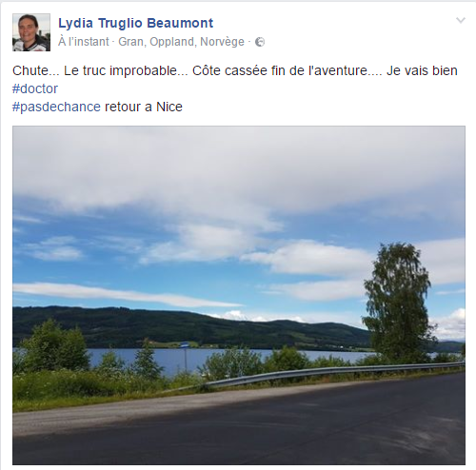
Task: Select the avatar next to the author name
Action: (31, 32)
